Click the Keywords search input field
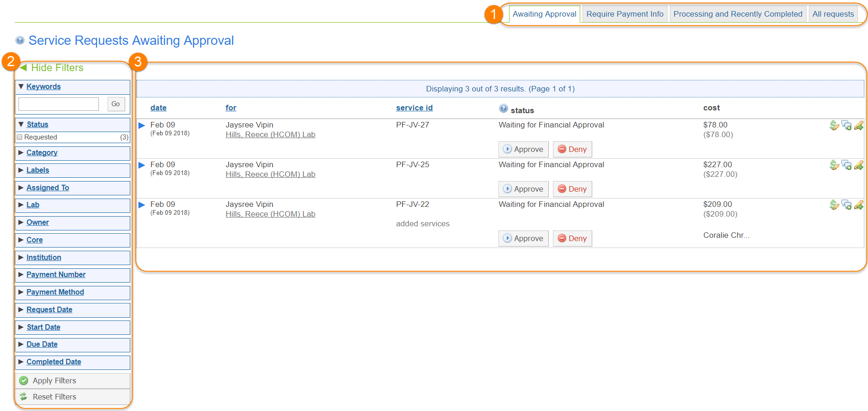Screen dimensions: 868x411 59,104
